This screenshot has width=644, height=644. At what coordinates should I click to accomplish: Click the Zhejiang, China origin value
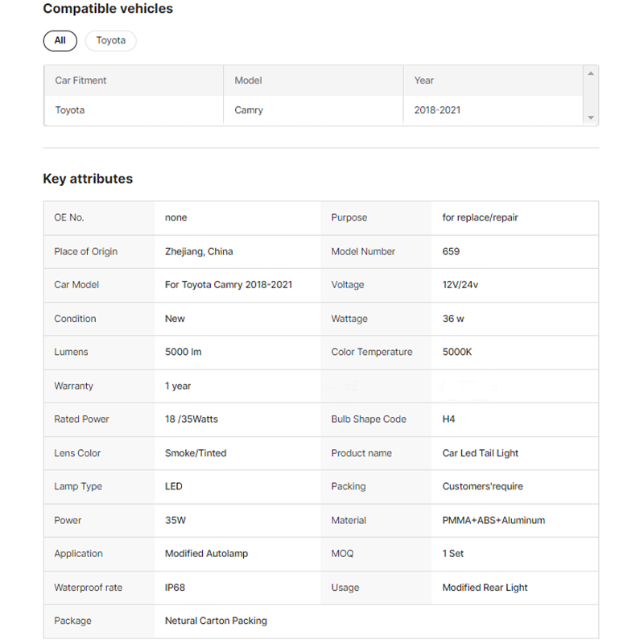pyautogui.click(x=199, y=252)
